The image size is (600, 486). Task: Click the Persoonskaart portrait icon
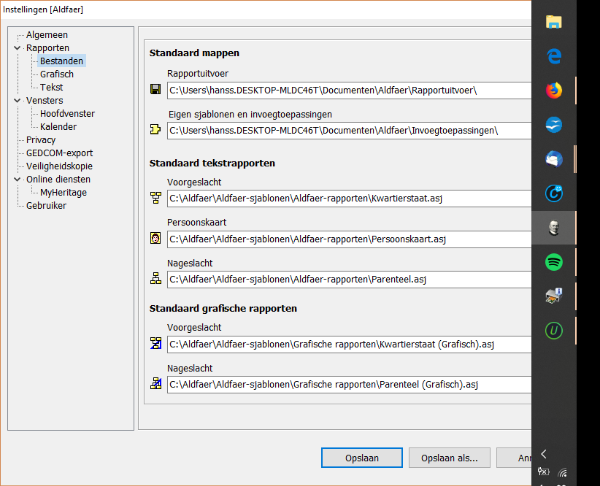click(155, 239)
